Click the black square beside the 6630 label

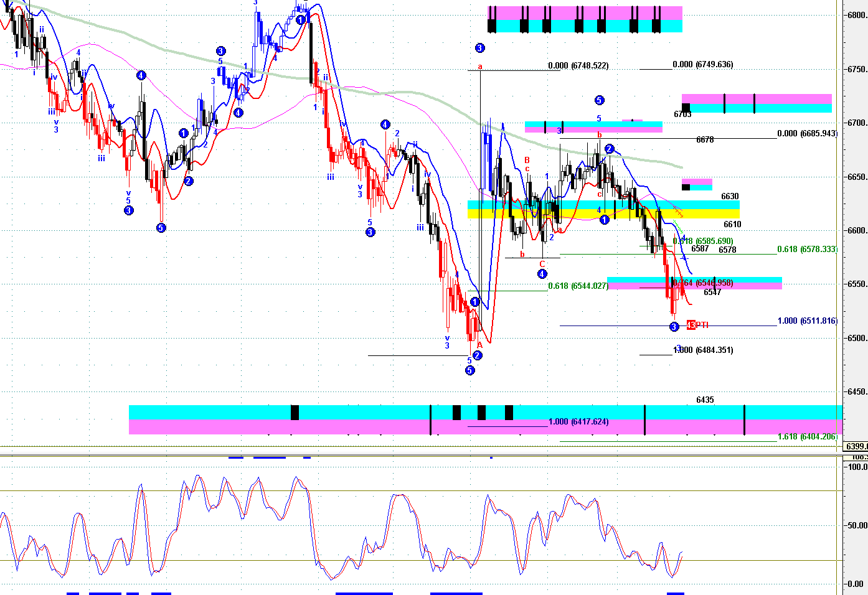click(x=686, y=187)
